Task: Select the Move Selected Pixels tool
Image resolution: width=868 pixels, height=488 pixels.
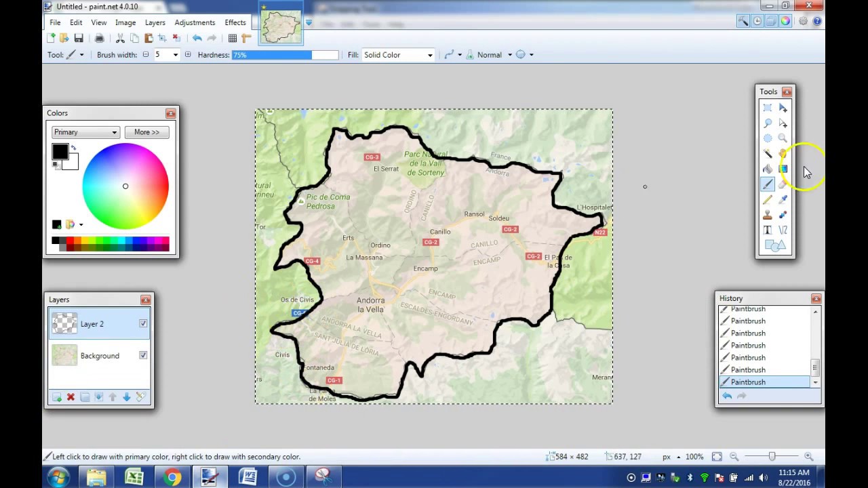Action: pos(783,108)
